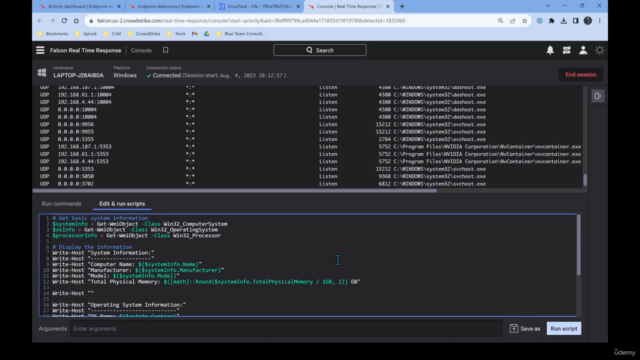
Task: Open the Falcon hamburger menu
Action: (40, 50)
